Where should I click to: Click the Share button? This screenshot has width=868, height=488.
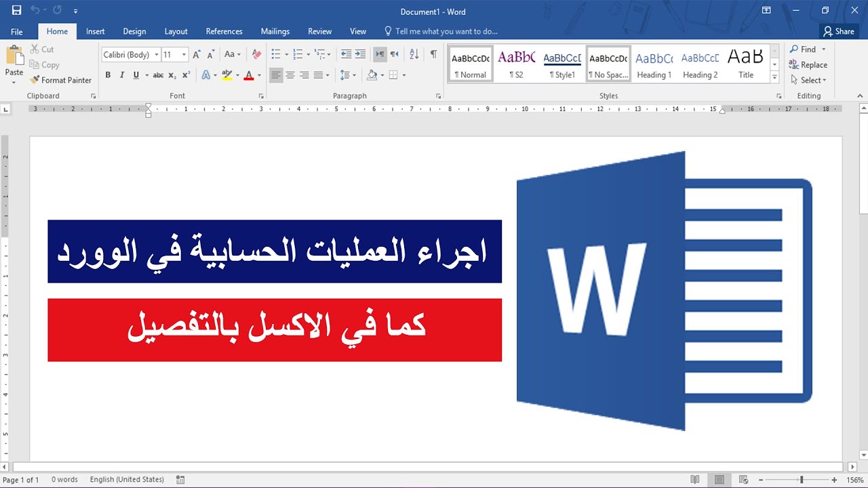[838, 31]
